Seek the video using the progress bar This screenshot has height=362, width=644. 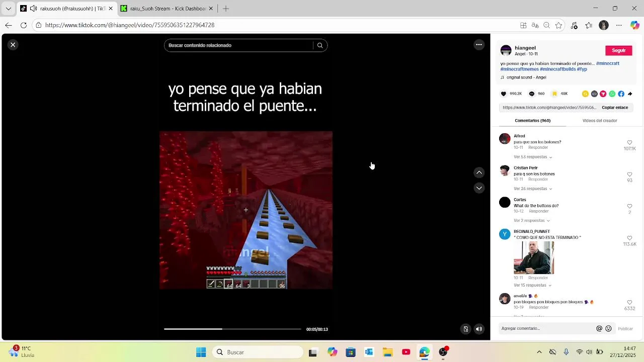[232, 329]
